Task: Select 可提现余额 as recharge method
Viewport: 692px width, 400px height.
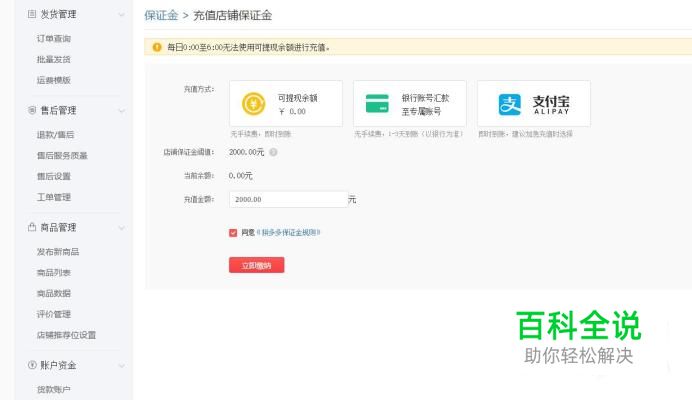Action: click(x=286, y=103)
